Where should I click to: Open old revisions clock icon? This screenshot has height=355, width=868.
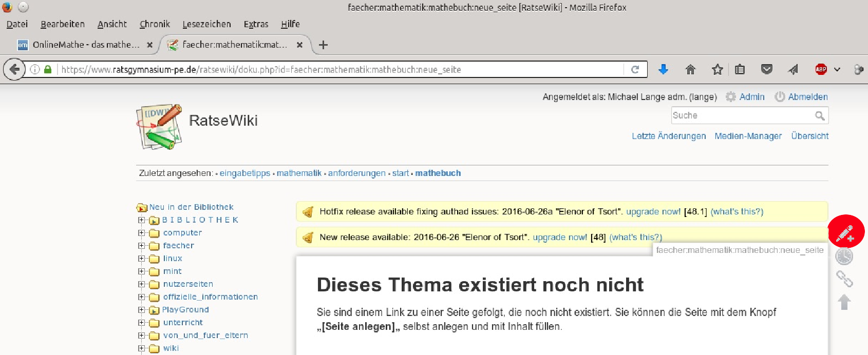click(x=844, y=256)
